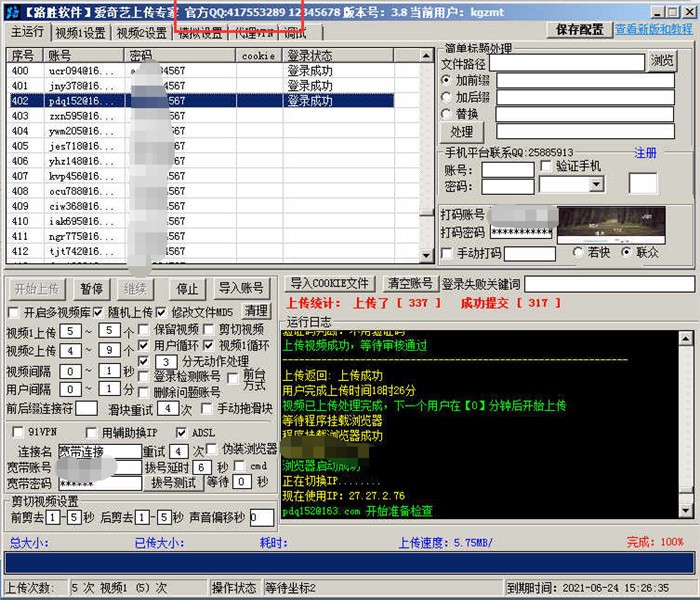The image size is (700, 600).
Task: Click scroll-up arrow of 运行日志
Action: tap(686, 338)
